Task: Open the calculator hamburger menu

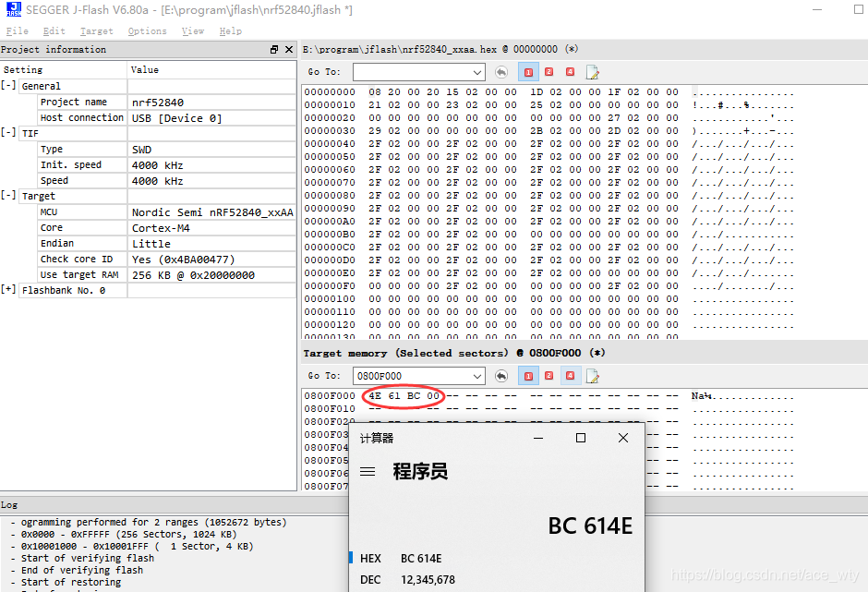Action: click(x=368, y=470)
